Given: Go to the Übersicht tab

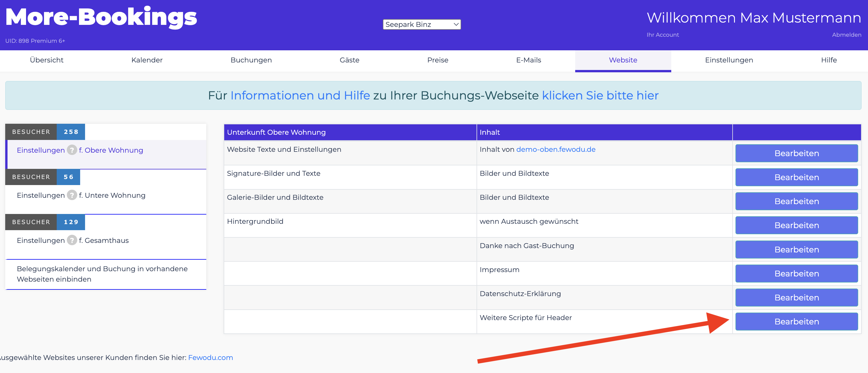Looking at the screenshot, I should point(47,60).
